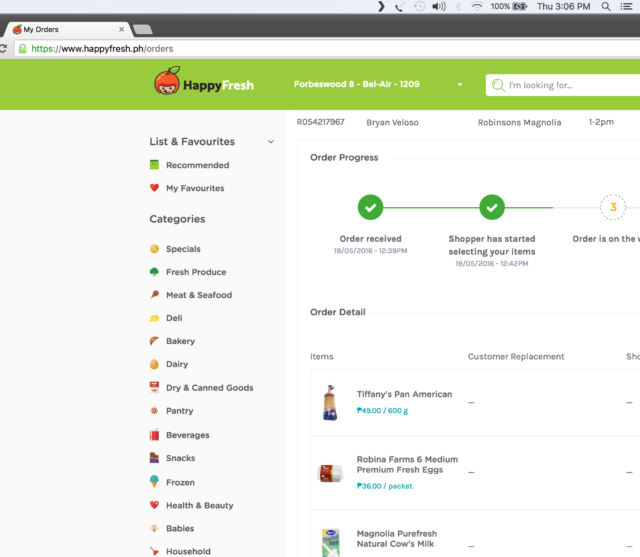Go to the Bakery category
Screen dimensions: 640x557
click(x=180, y=341)
